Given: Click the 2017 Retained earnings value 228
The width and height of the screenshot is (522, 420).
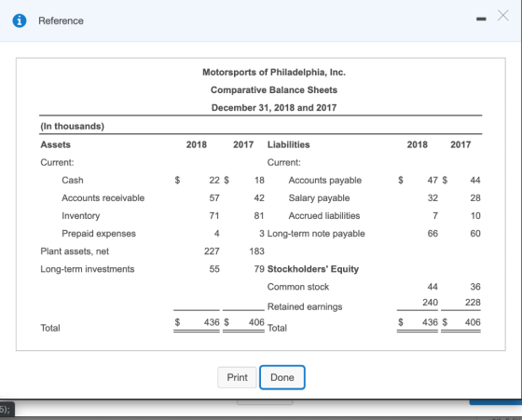Looking at the screenshot, I should tap(473, 303).
